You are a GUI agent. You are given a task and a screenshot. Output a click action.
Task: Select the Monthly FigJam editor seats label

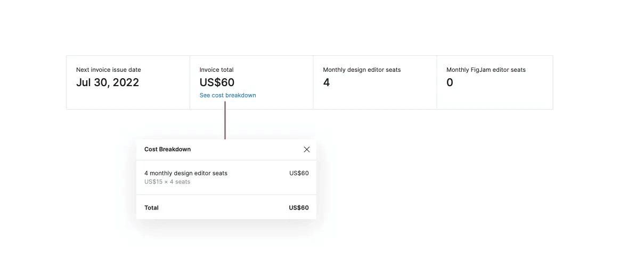click(x=486, y=70)
